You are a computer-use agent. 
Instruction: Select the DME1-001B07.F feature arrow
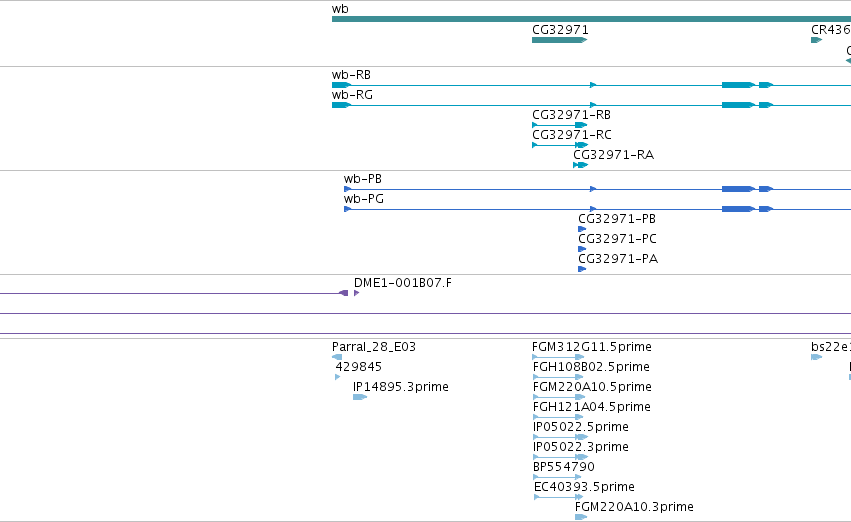(x=356, y=293)
